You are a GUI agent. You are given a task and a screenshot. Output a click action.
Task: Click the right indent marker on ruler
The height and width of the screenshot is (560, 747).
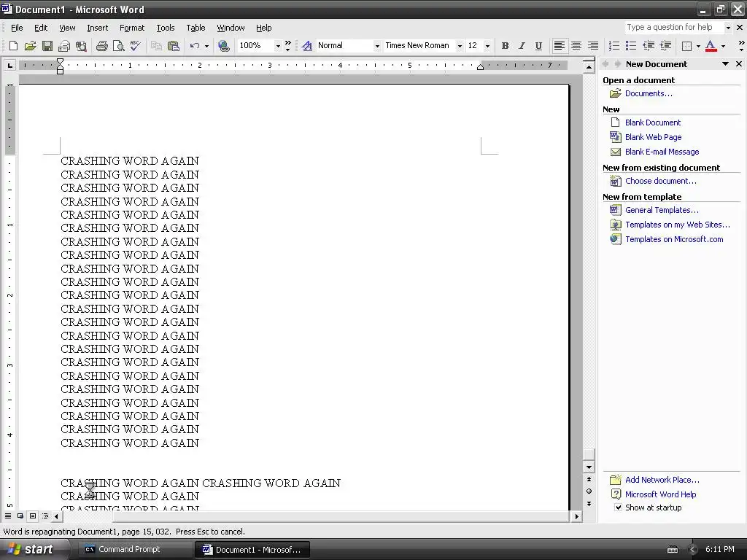480,67
